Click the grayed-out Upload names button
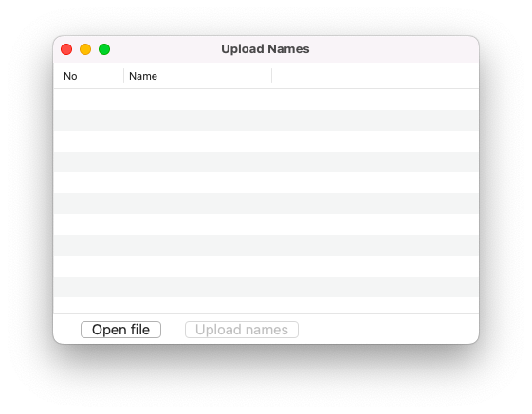This screenshot has width=532, height=414. click(x=242, y=330)
